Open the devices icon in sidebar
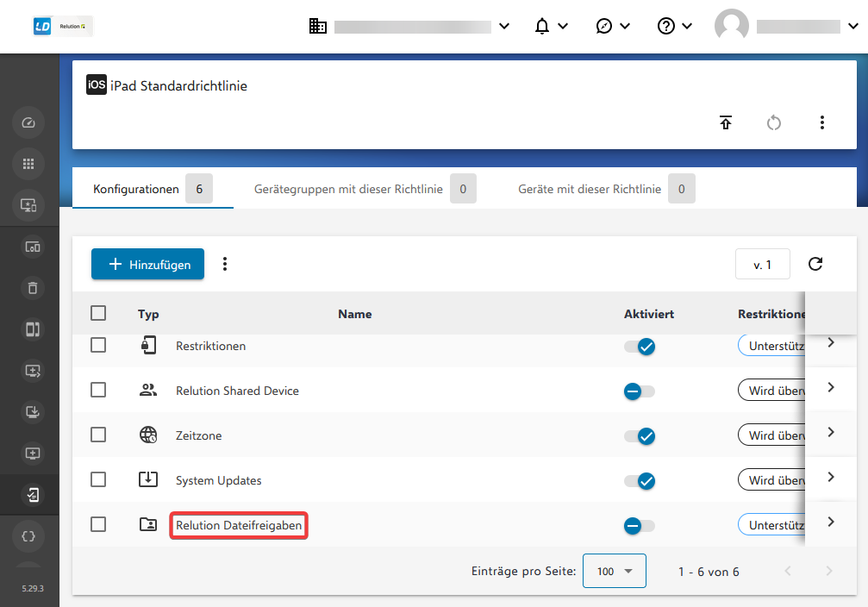868x607 pixels. [33, 247]
